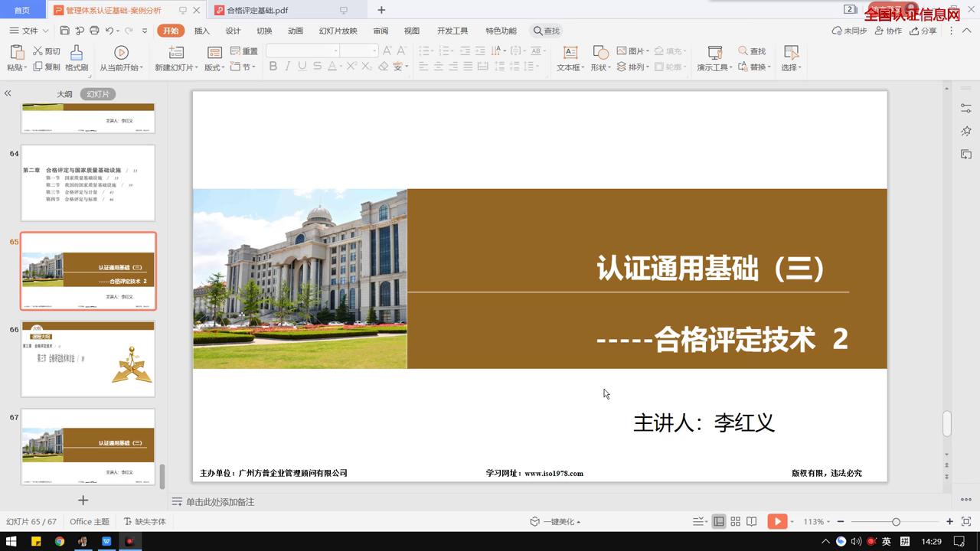Screen dimensions: 980x551
Task: Reset slide layout with 重置
Action: click(243, 51)
